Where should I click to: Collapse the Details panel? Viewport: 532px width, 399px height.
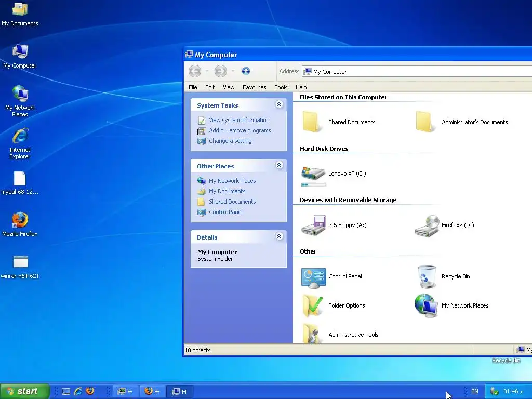click(279, 236)
